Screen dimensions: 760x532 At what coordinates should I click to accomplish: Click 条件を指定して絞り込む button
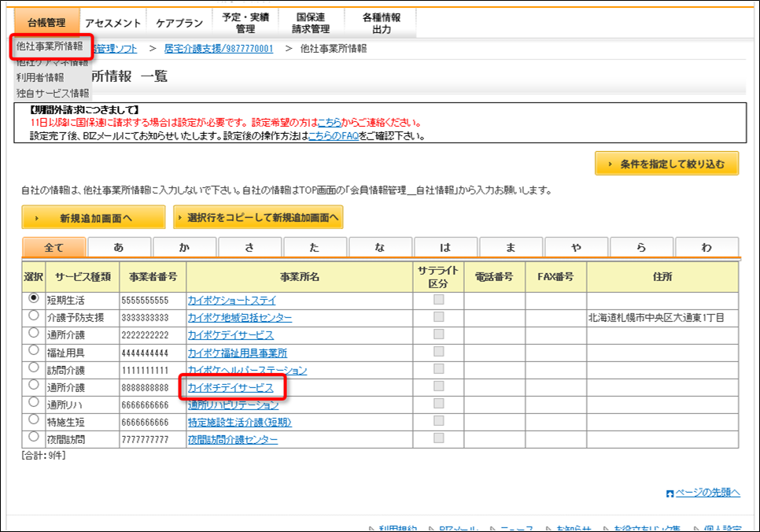click(667, 164)
